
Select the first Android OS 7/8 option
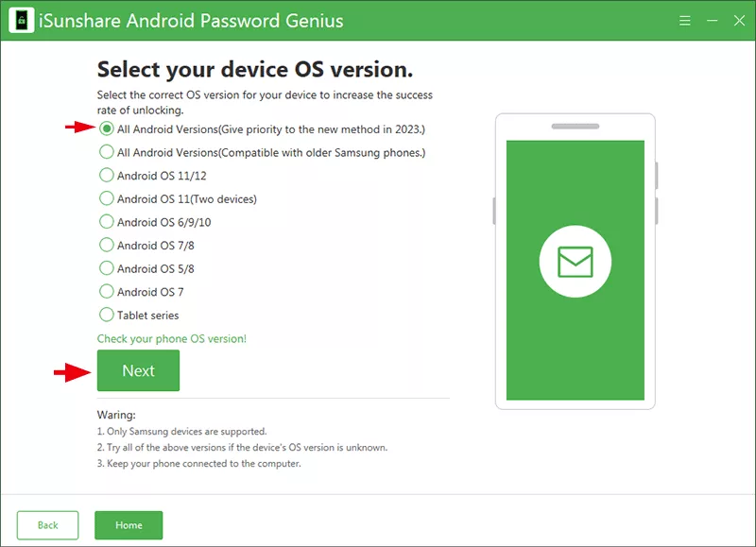(x=106, y=245)
